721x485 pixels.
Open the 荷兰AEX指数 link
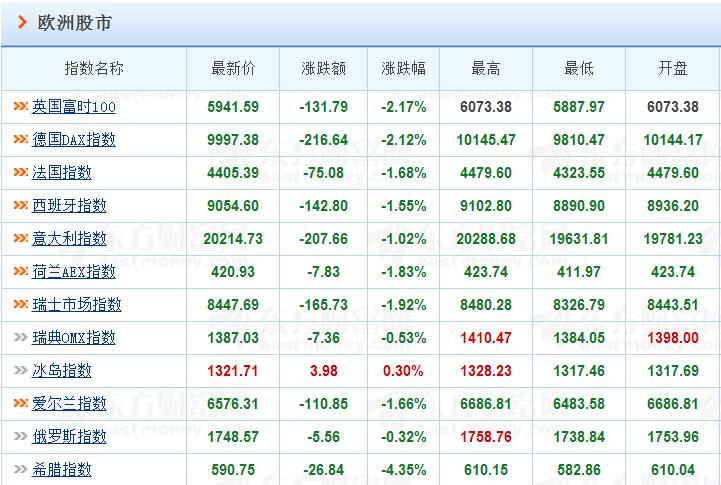74,272
